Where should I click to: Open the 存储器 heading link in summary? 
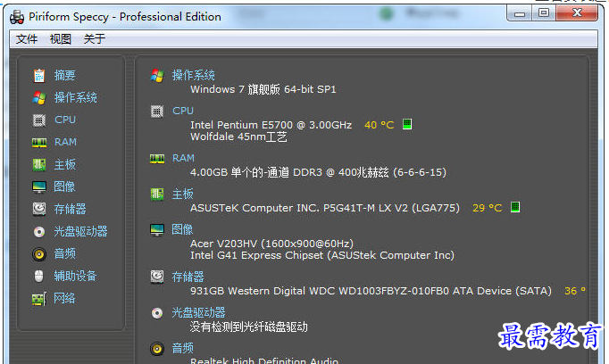click(188, 277)
